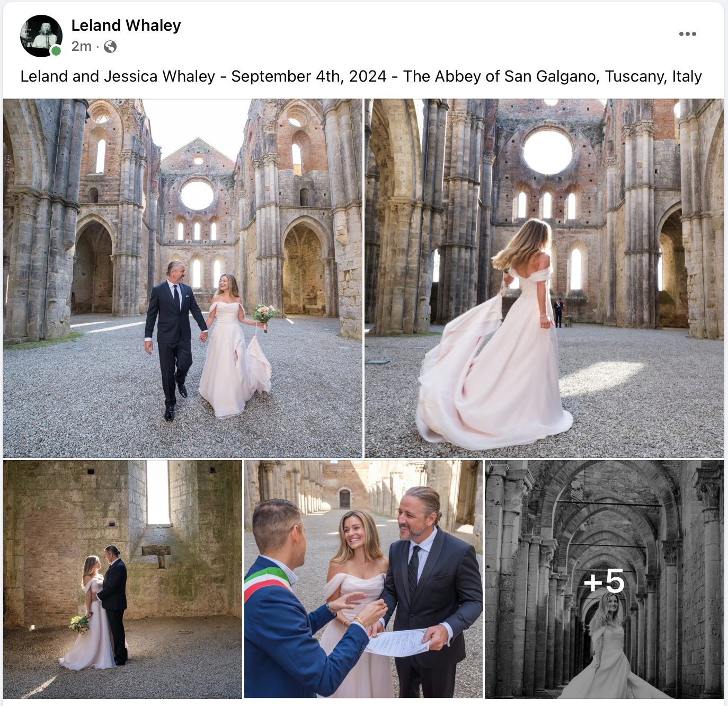
Task: Click the Italian tricolor sash on officiant
Action: pos(268,579)
